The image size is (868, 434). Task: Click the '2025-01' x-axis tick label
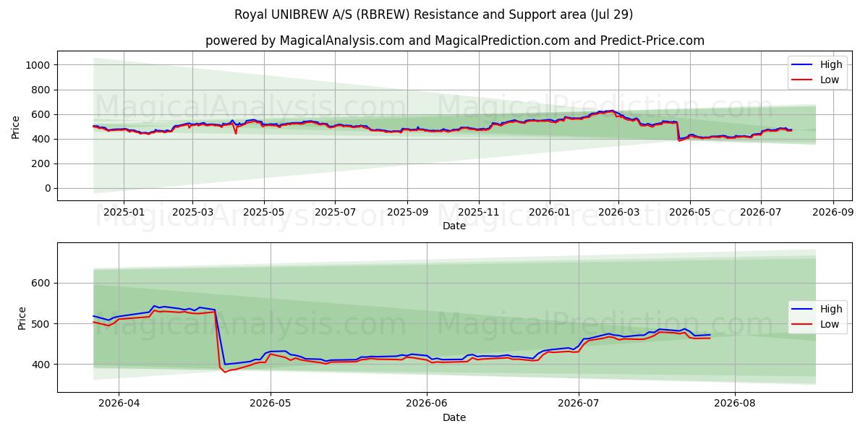124,213
